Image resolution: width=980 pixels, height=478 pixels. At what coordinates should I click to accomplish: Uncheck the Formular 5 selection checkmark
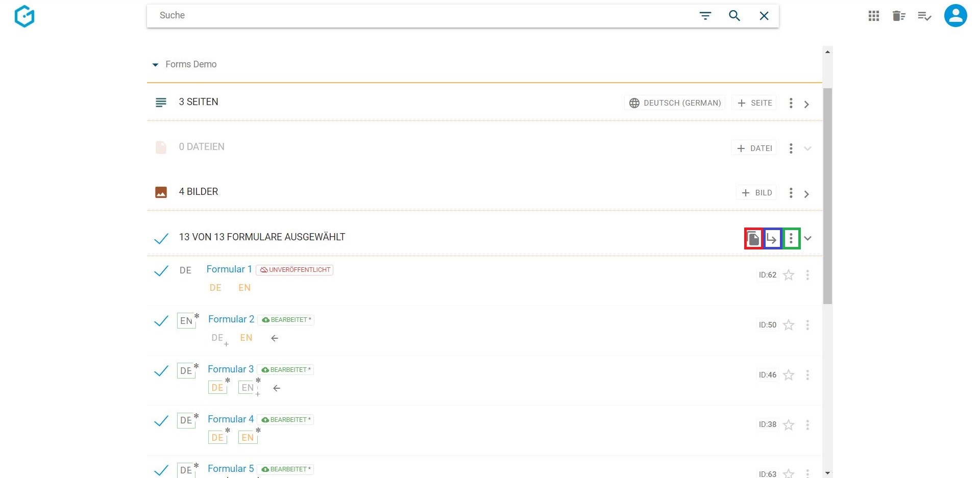161,470
